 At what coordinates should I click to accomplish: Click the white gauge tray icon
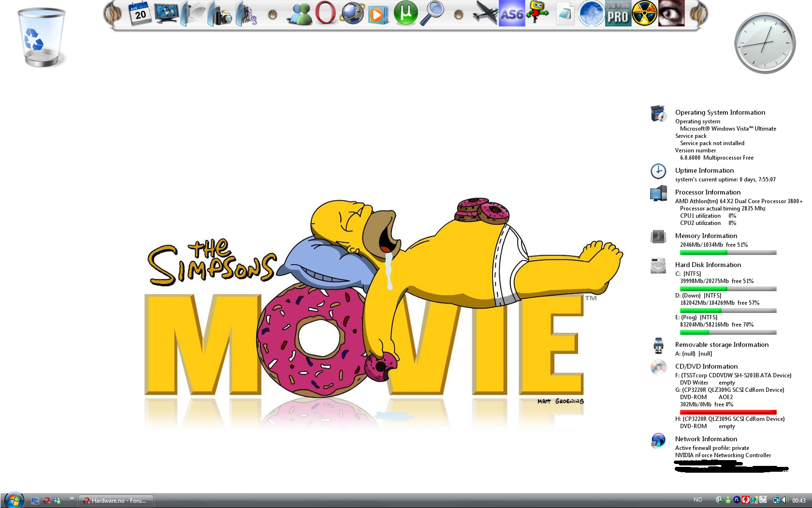[x=763, y=500]
